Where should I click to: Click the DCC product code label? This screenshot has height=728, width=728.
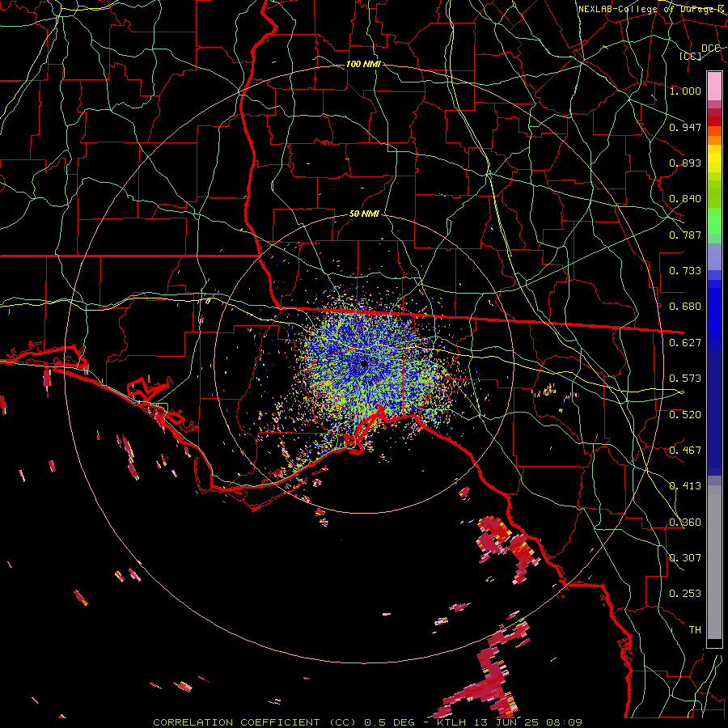[710, 49]
